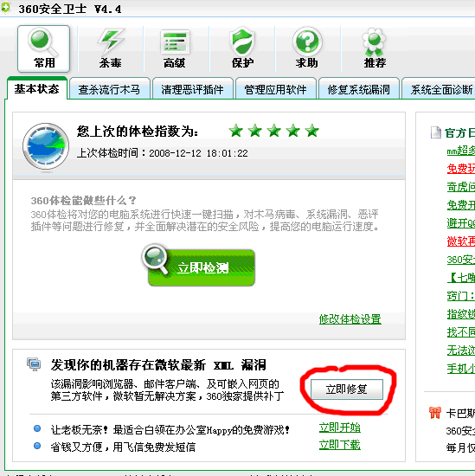
Task: Click the 立即修复 button
Action: click(347, 389)
